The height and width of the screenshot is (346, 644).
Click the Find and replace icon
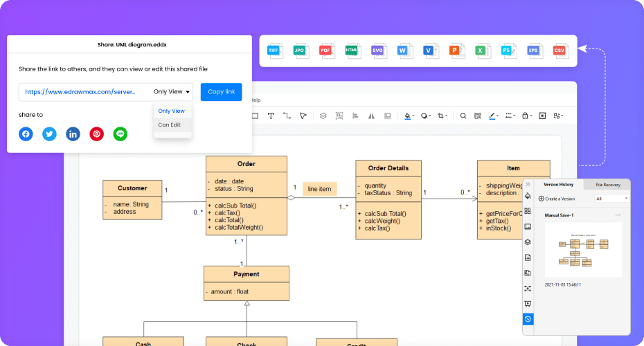477,116
